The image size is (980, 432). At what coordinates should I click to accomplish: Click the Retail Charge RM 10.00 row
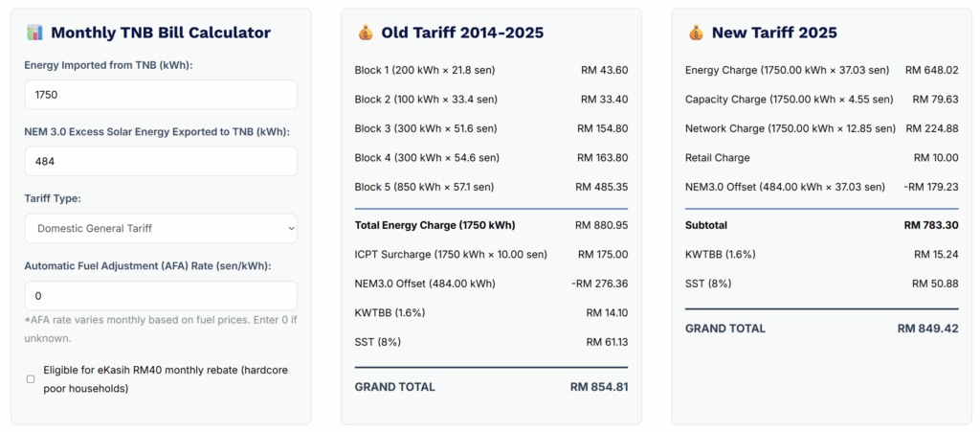(821, 157)
